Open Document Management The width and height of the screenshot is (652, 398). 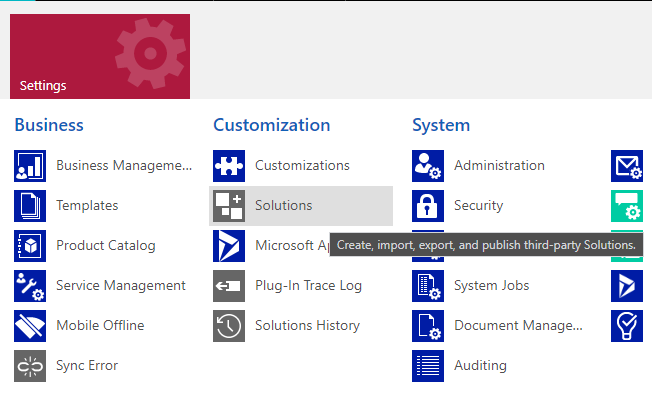[518, 325]
